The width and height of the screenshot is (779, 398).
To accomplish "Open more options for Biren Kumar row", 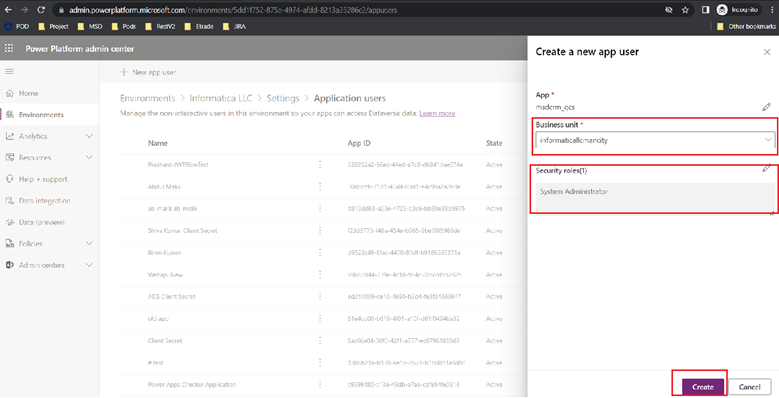I will 320,252.
